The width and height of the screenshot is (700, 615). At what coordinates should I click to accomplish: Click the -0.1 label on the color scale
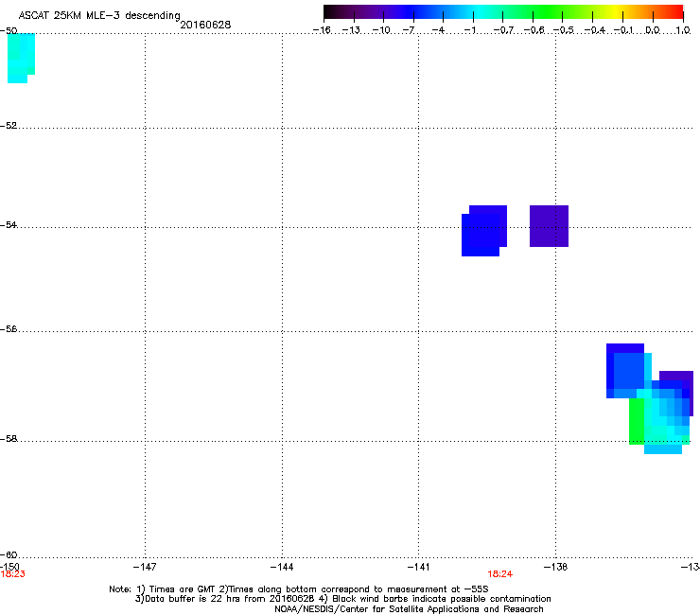pyautogui.click(x=623, y=30)
